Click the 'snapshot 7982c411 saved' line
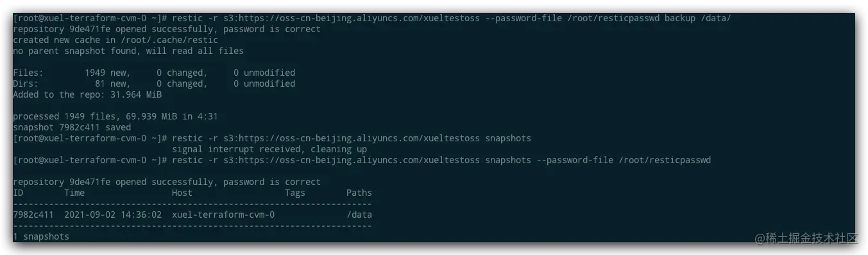Image resolution: width=868 pixels, height=255 pixels. pyautogui.click(x=72, y=127)
